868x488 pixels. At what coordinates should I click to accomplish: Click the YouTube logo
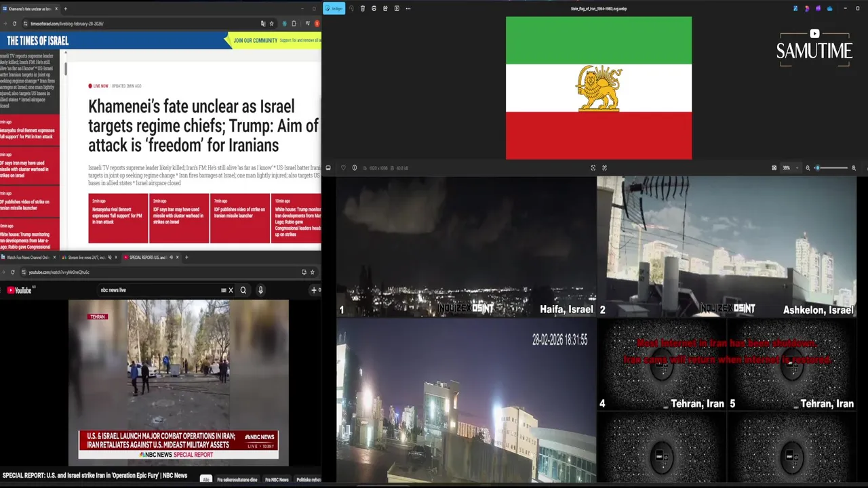[20, 290]
